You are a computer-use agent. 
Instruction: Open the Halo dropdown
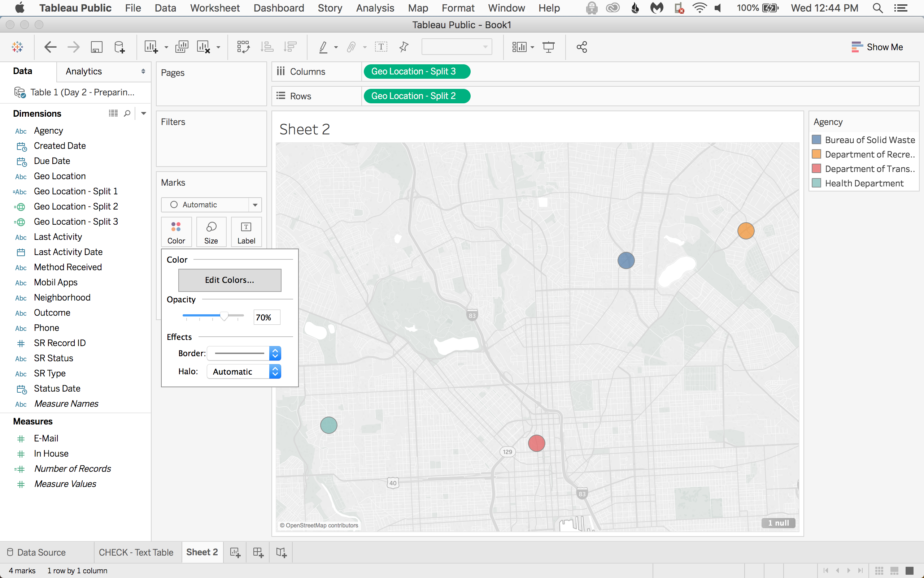coord(244,372)
